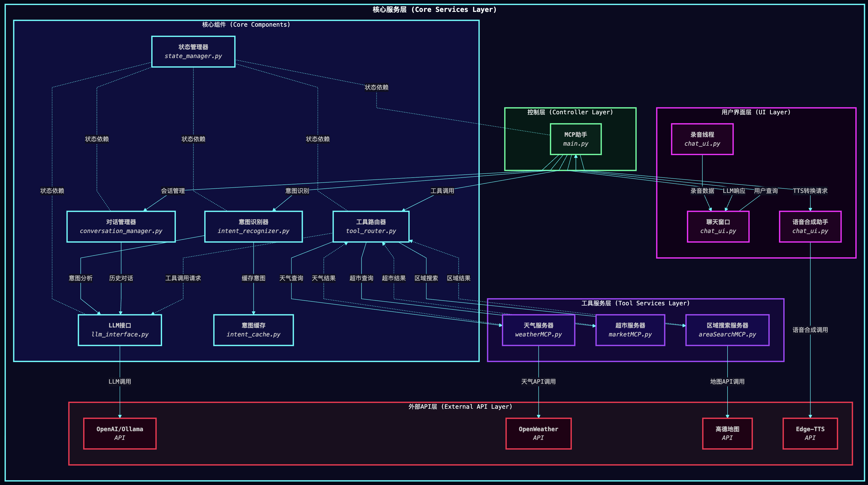Viewport: 868px width, 485px height.
Task: Select the 天气服务器 weatherMCP.py node
Action: click(539, 330)
